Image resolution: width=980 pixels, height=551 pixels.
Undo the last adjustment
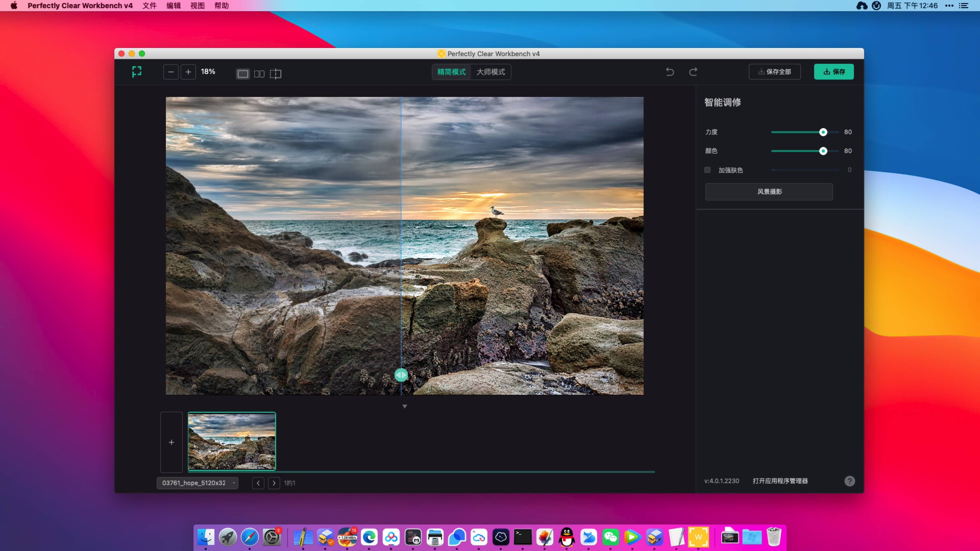tap(670, 72)
